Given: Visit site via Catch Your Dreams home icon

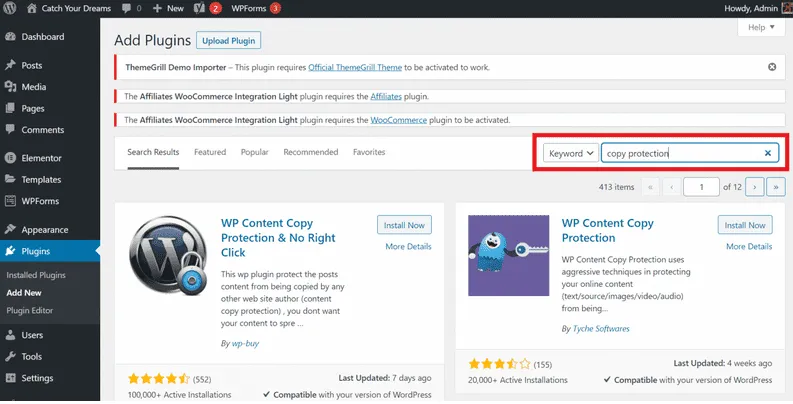Looking at the screenshot, I should [31, 8].
